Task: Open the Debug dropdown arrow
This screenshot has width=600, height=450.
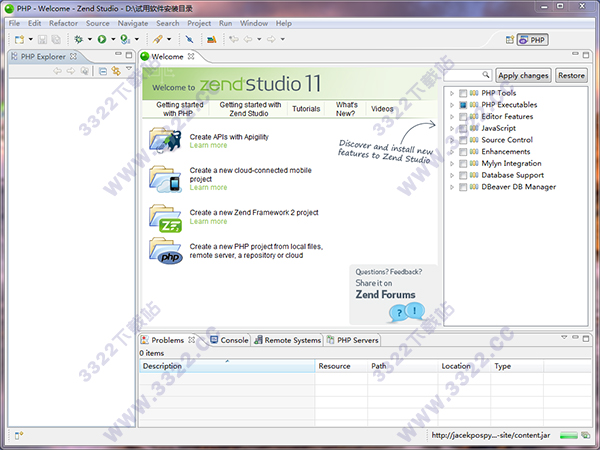Action: coord(90,39)
